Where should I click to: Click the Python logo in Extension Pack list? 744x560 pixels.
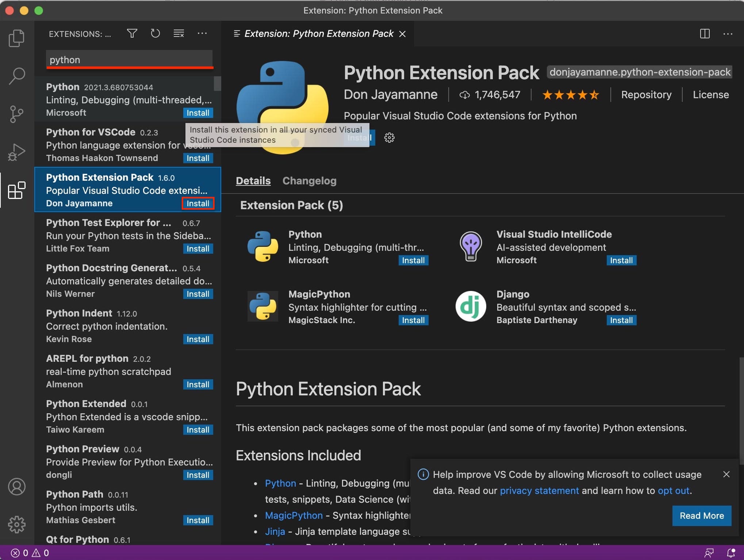(x=263, y=246)
